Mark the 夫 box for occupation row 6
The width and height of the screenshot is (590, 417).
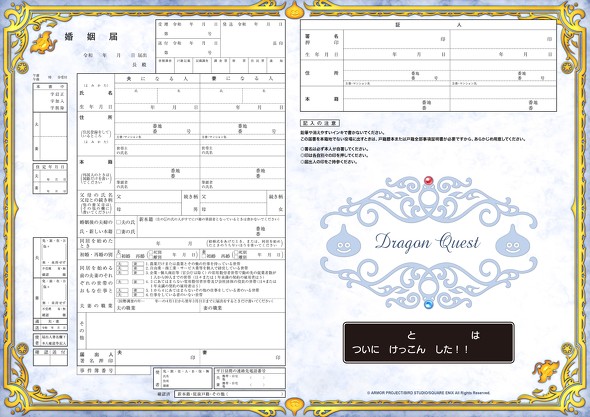point(122,295)
